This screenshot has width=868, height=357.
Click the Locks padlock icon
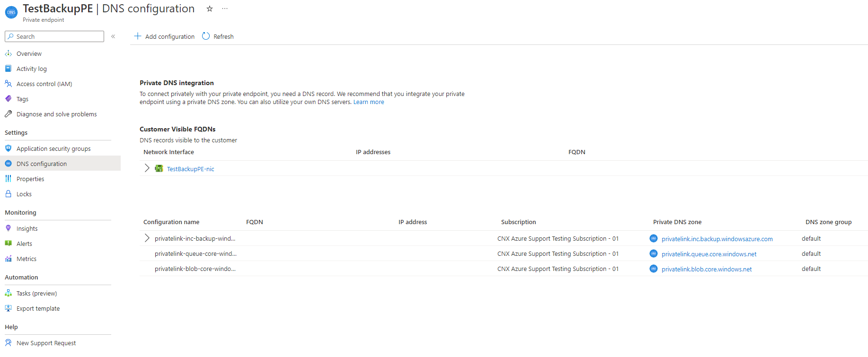pyautogui.click(x=9, y=194)
